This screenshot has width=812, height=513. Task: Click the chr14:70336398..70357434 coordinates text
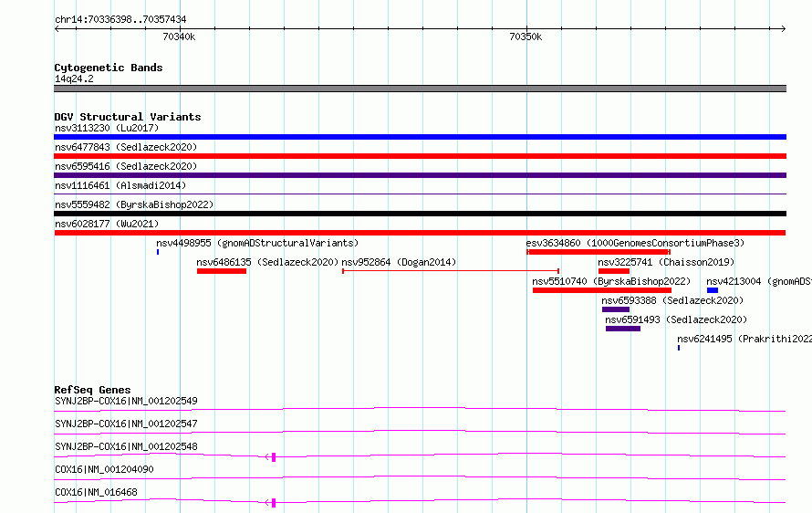click(120, 20)
